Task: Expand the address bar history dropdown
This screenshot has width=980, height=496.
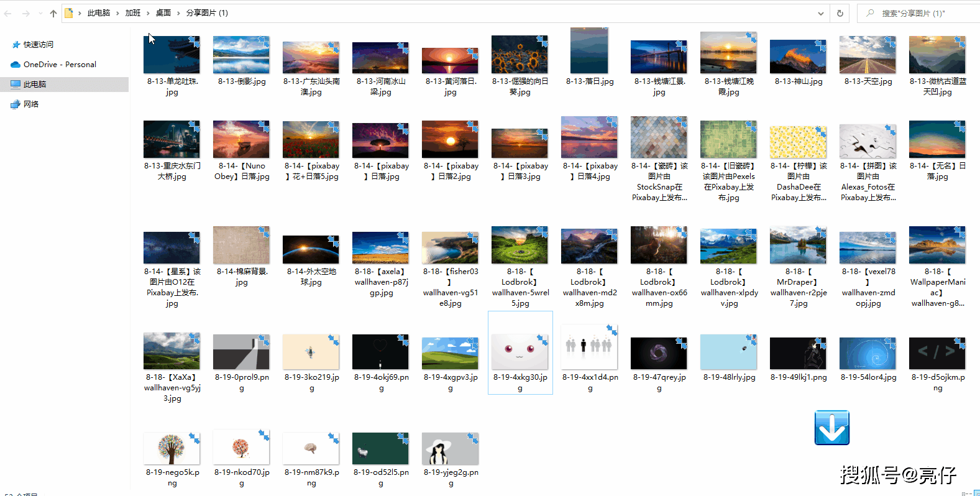Action: pyautogui.click(x=821, y=13)
